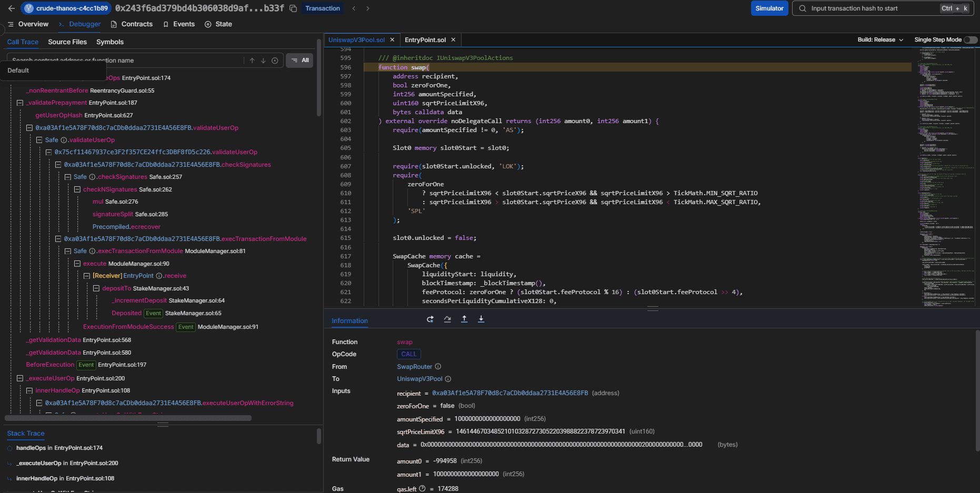Click the Transaction label button
Image resolution: width=980 pixels, height=493 pixels.
point(323,8)
